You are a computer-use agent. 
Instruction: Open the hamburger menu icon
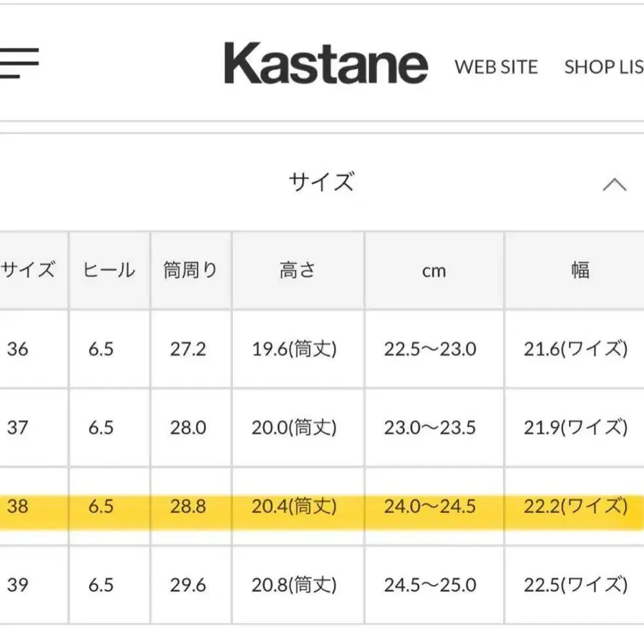pyautogui.click(x=19, y=63)
